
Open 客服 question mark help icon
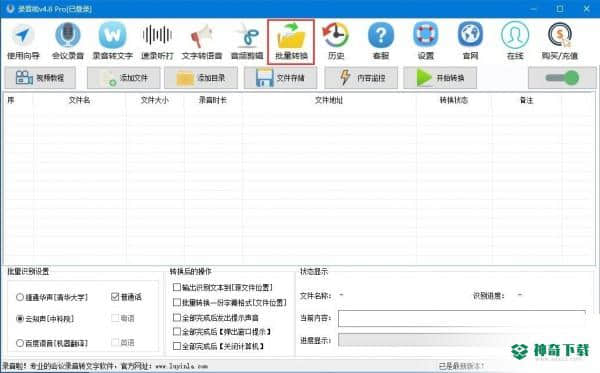point(381,42)
